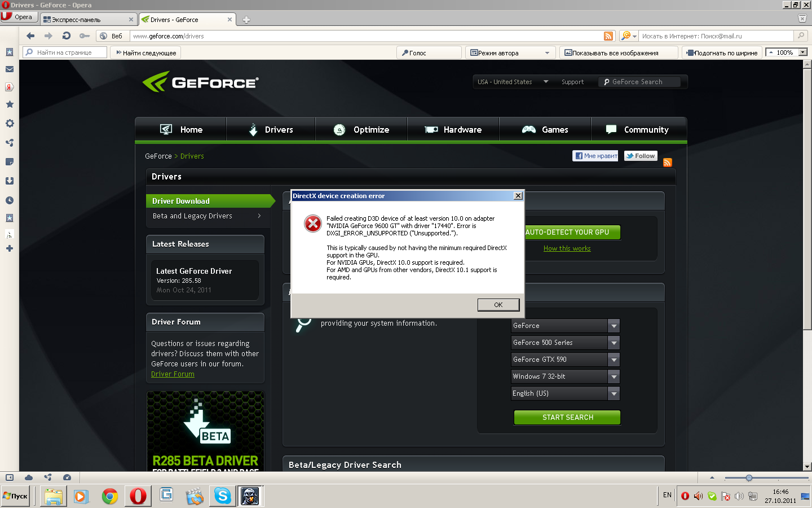This screenshot has height=508, width=812.
Task: Click the search magnifier button at field end
Action: pos(801,36)
